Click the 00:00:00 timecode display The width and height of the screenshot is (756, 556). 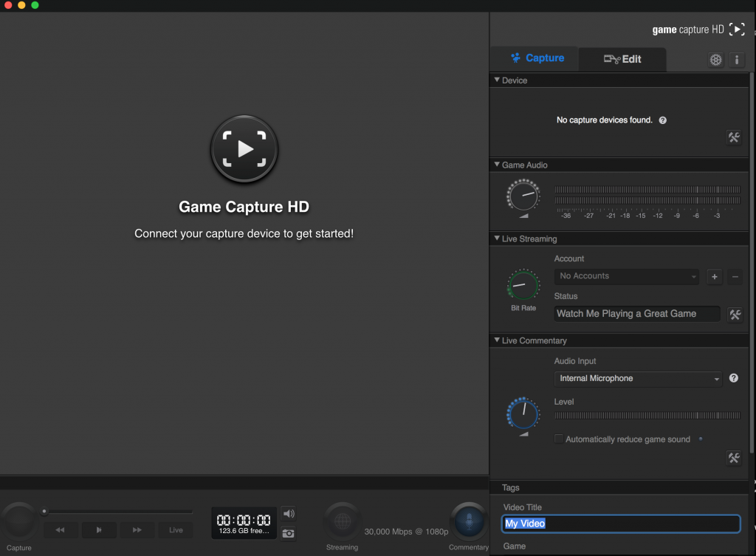(x=244, y=520)
